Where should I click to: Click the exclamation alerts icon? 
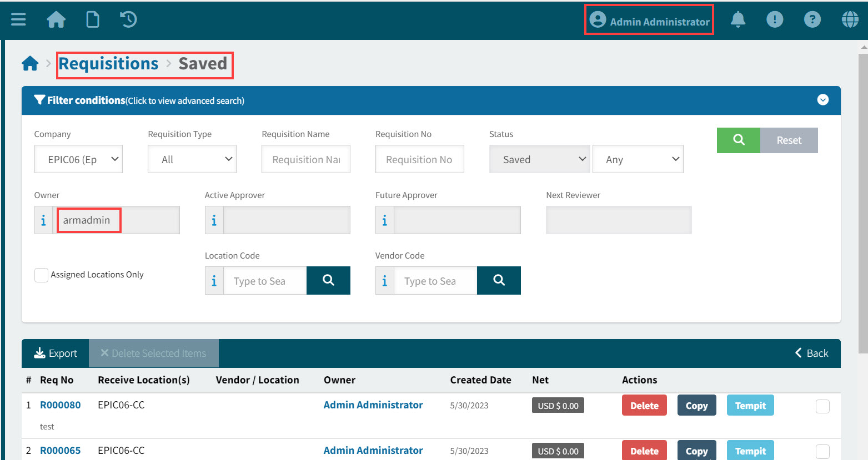pyautogui.click(x=774, y=20)
